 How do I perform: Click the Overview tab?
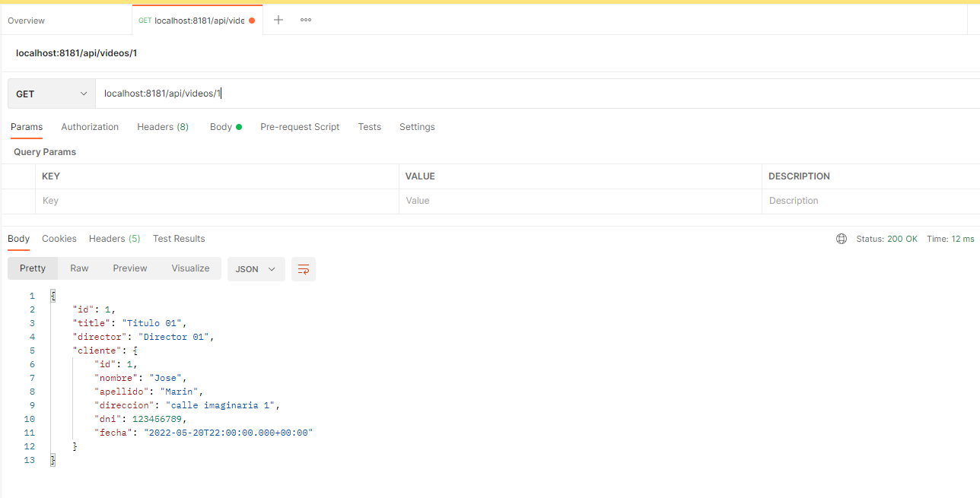(x=26, y=20)
